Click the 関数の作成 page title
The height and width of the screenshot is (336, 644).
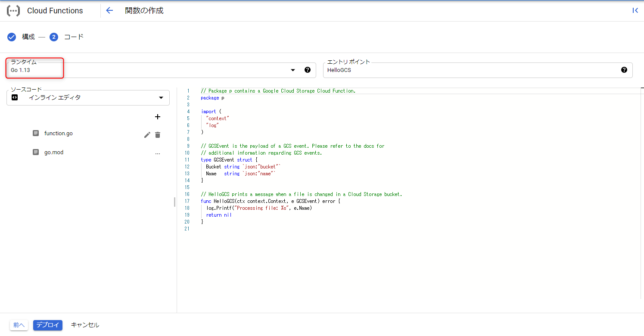coord(144,11)
